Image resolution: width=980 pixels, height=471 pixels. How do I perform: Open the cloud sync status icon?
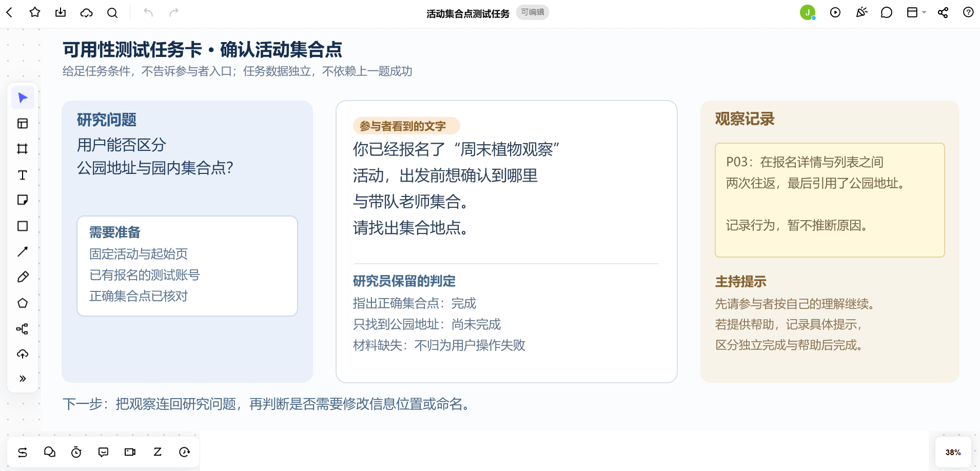click(87, 12)
